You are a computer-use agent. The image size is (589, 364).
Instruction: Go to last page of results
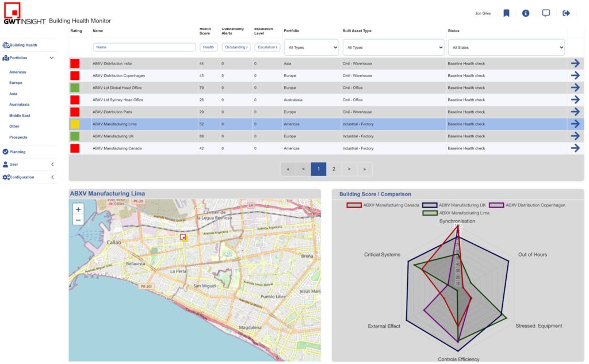364,169
